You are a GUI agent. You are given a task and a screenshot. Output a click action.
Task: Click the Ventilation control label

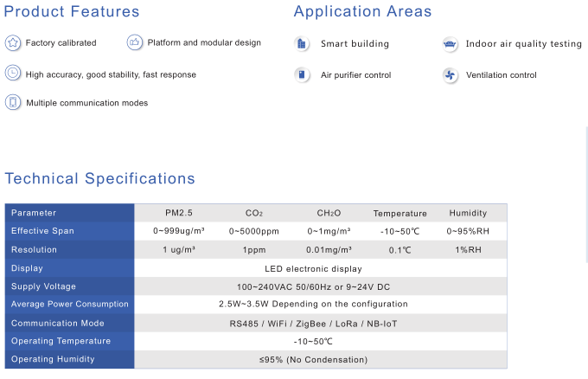(x=501, y=75)
